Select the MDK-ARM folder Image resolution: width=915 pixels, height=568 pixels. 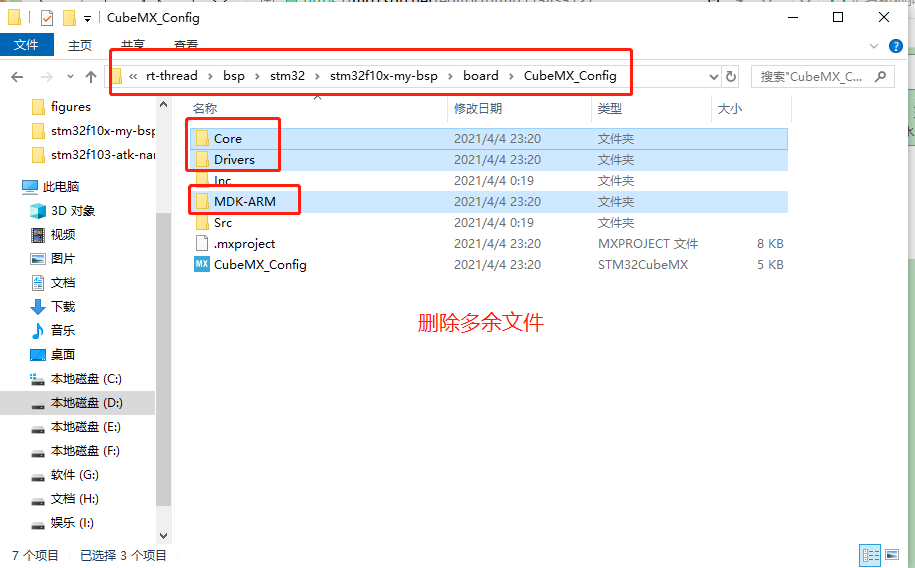(x=488, y=202)
